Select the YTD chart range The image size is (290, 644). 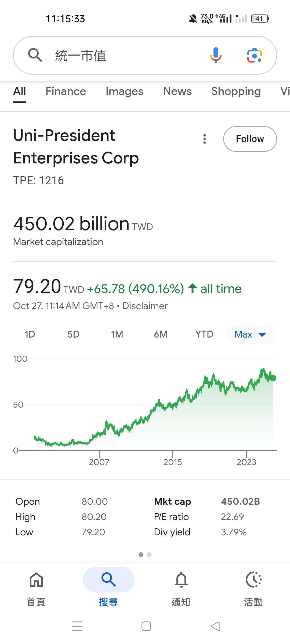point(204,334)
